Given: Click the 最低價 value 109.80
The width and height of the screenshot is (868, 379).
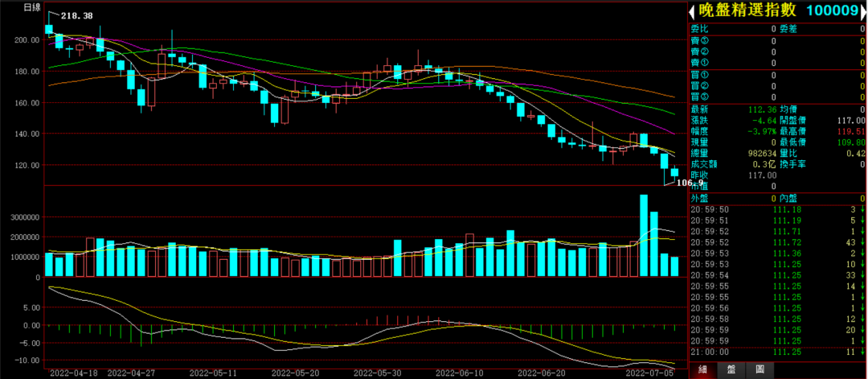Looking at the screenshot, I should coord(851,142).
